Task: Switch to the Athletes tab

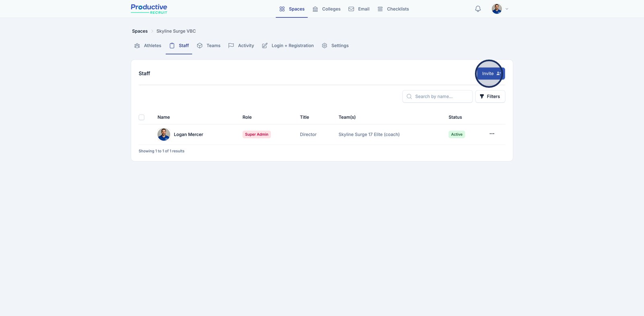Action: pyautogui.click(x=148, y=45)
